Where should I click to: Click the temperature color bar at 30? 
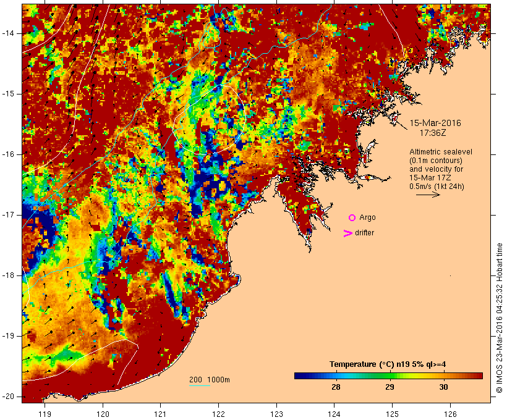click(x=444, y=376)
